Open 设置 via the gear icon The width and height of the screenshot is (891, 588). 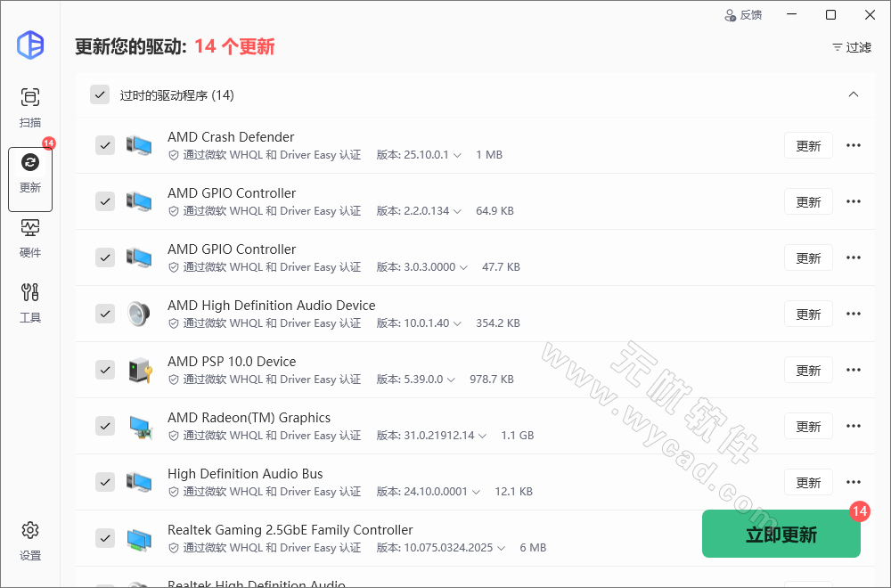(30, 529)
